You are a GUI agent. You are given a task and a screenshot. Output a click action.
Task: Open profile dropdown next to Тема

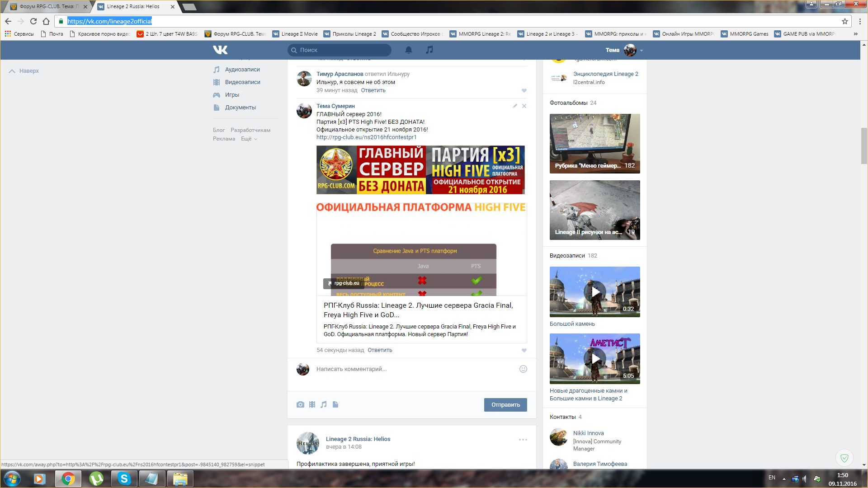pos(642,51)
